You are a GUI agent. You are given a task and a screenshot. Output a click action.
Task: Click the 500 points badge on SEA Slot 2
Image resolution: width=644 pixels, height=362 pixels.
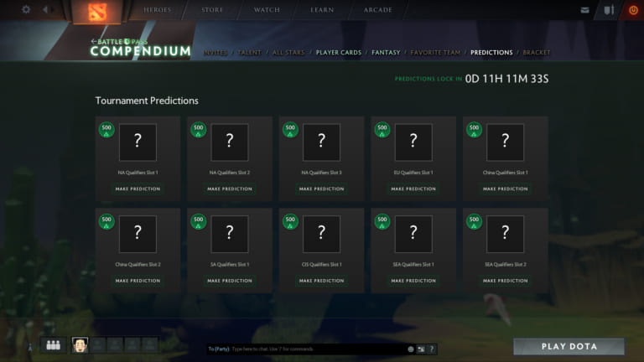pos(474,222)
